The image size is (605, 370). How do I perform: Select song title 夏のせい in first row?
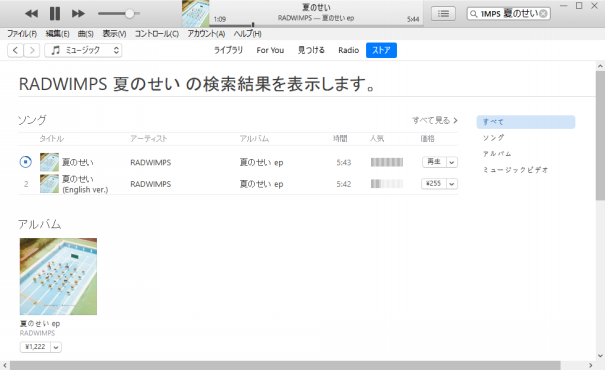pyautogui.click(x=78, y=162)
